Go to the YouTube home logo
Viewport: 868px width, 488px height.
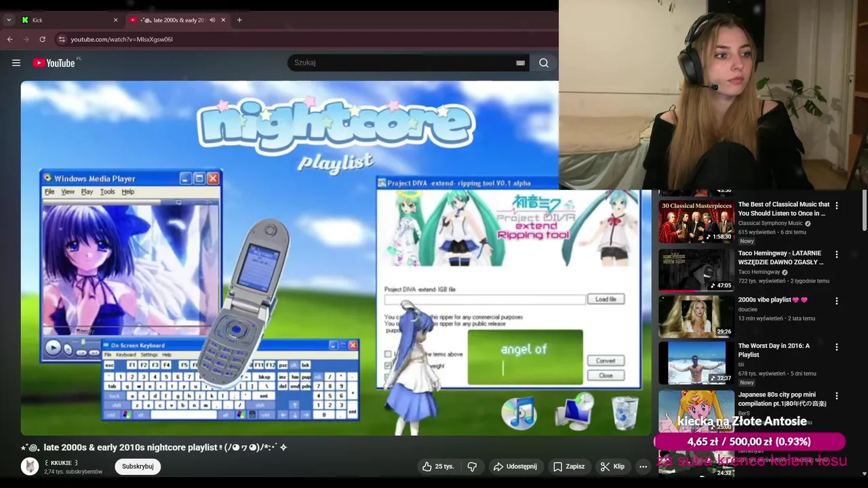pyautogui.click(x=56, y=63)
